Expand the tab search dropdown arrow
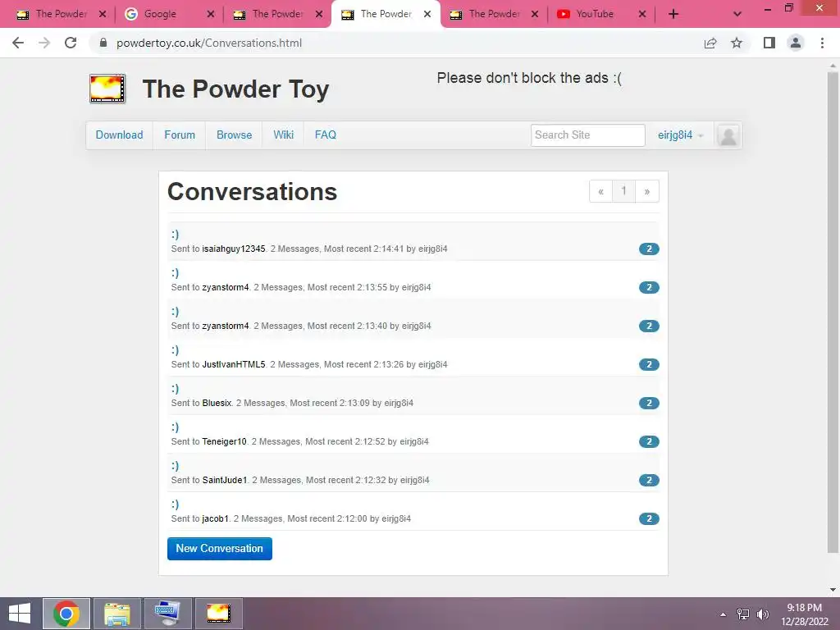Screen dimensions: 840x630 tap(737, 14)
